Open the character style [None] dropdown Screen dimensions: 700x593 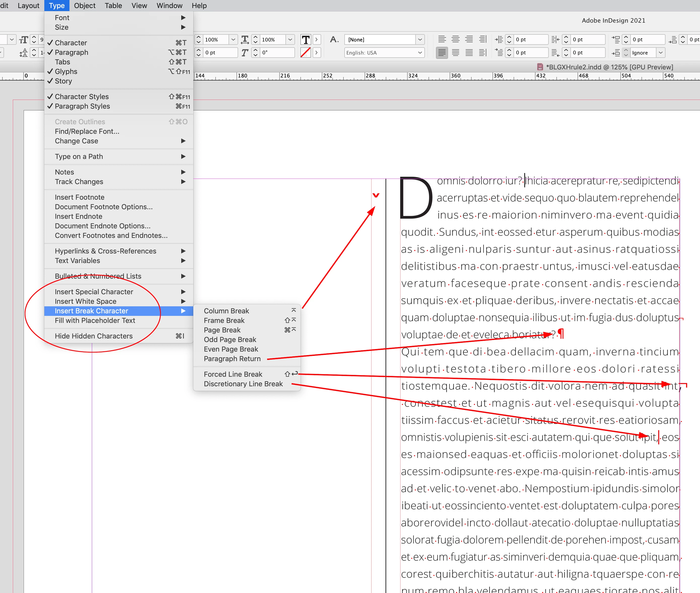(x=420, y=40)
